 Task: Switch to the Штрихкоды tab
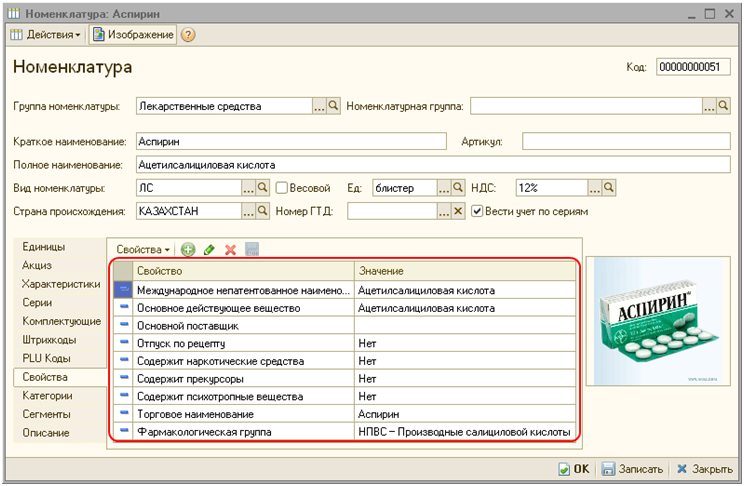pyautogui.click(x=47, y=340)
